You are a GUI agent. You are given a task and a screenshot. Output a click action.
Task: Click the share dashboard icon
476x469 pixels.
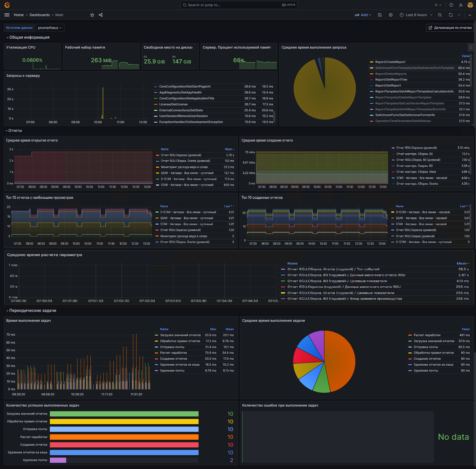point(101,15)
